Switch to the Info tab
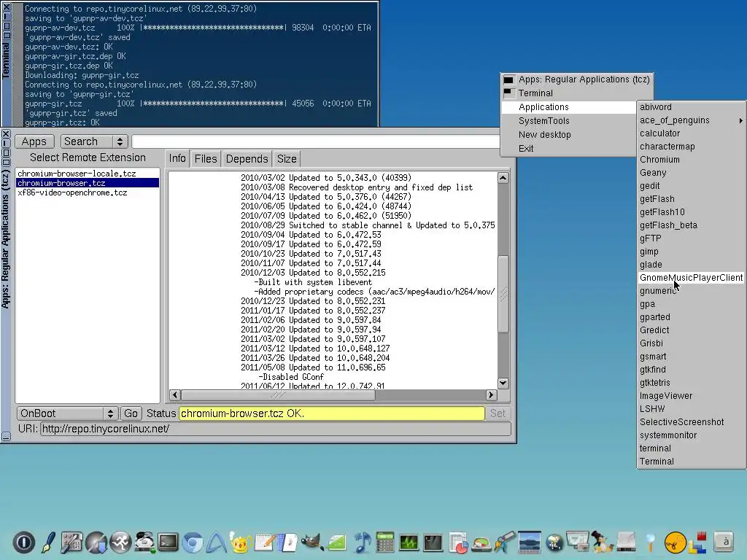The width and height of the screenshot is (747, 560). (177, 158)
